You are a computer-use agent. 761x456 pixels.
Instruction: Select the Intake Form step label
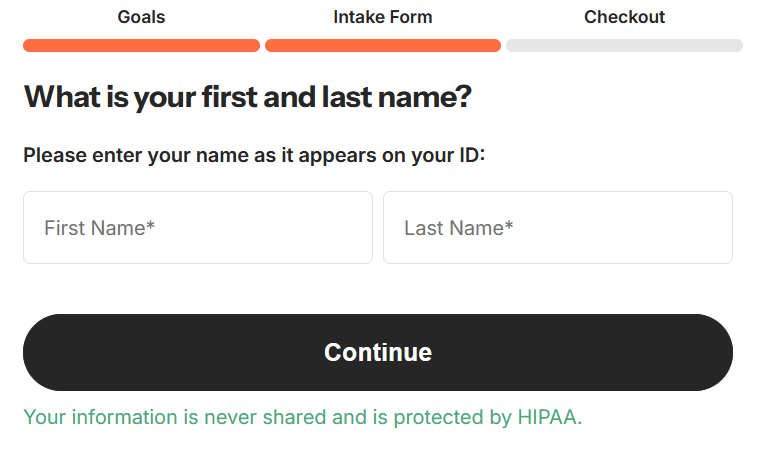coord(383,17)
